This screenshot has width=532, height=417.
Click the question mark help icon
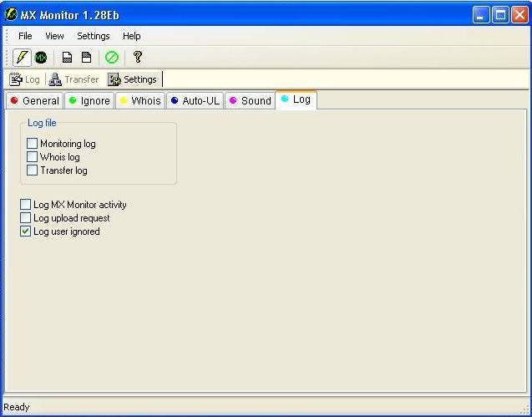point(138,57)
